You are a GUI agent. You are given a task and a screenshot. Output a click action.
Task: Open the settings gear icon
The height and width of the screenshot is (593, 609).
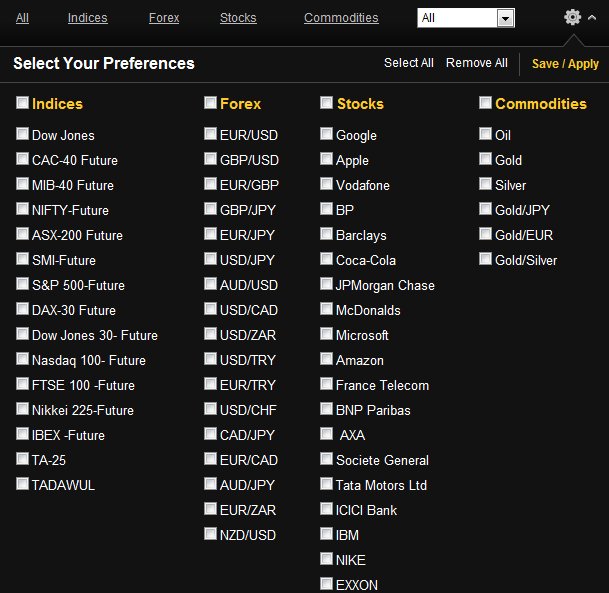pyautogui.click(x=572, y=17)
